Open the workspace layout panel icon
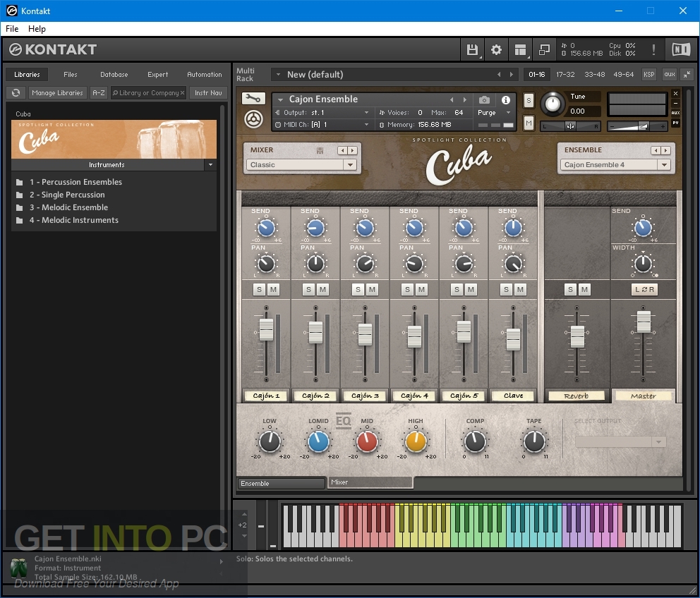Screen dimensions: 700x598 tap(520, 49)
